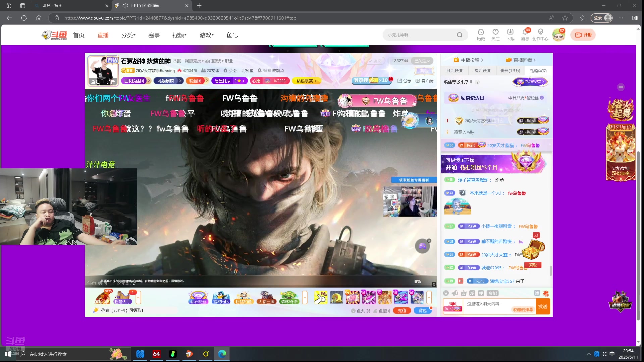Open the crown danmaku style icon
The image size is (644, 362).
click(464, 293)
